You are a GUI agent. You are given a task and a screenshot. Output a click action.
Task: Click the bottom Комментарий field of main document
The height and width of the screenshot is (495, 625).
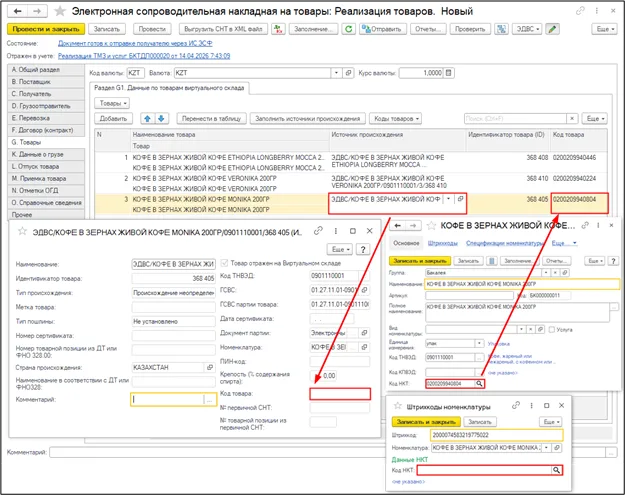click(327, 452)
